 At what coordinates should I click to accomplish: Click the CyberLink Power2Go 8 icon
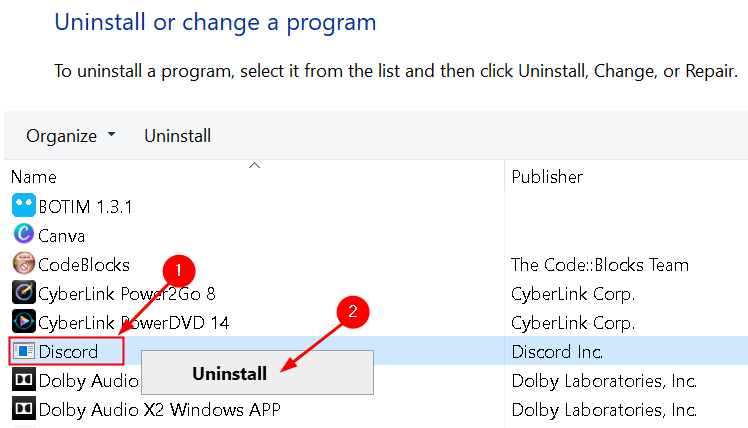[x=23, y=292]
